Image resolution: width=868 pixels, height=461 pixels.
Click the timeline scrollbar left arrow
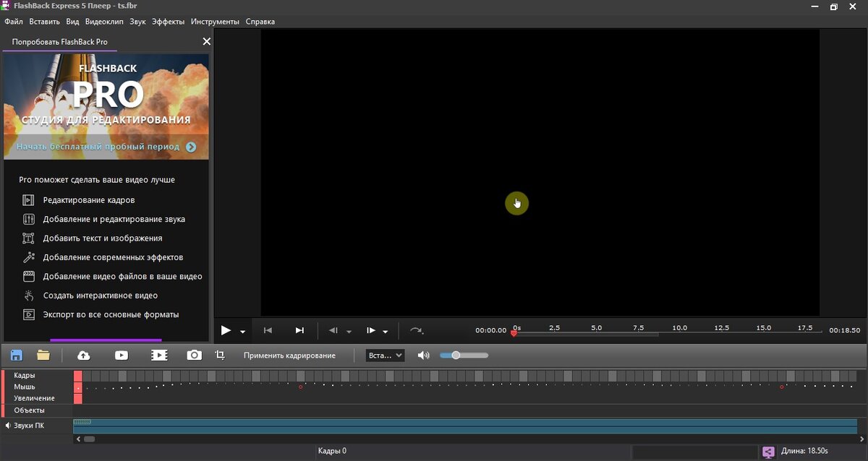coord(78,439)
